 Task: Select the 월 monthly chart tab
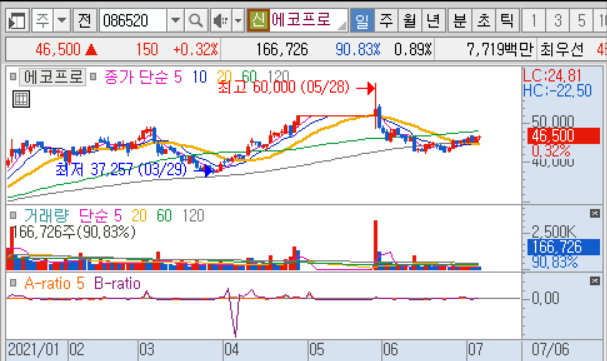click(x=410, y=20)
